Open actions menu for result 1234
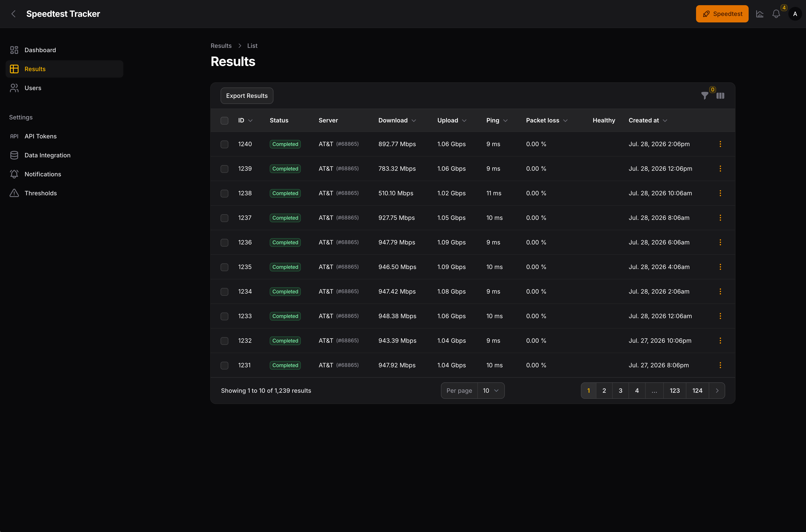The image size is (806, 532). click(720, 291)
